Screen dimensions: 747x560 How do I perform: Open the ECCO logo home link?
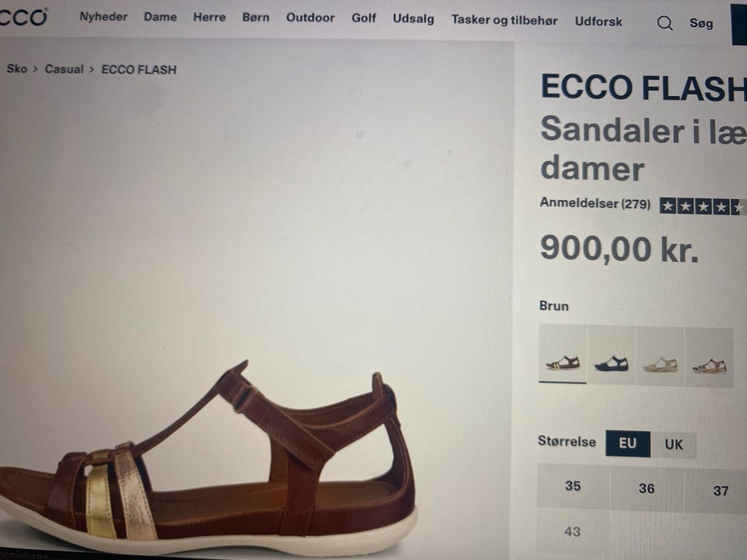point(23,16)
